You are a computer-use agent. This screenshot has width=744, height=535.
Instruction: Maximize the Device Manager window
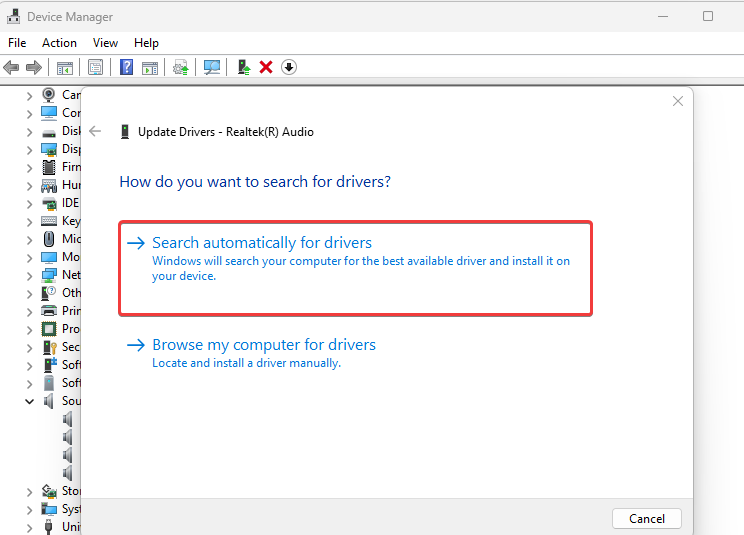pyautogui.click(x=707, y=16)
